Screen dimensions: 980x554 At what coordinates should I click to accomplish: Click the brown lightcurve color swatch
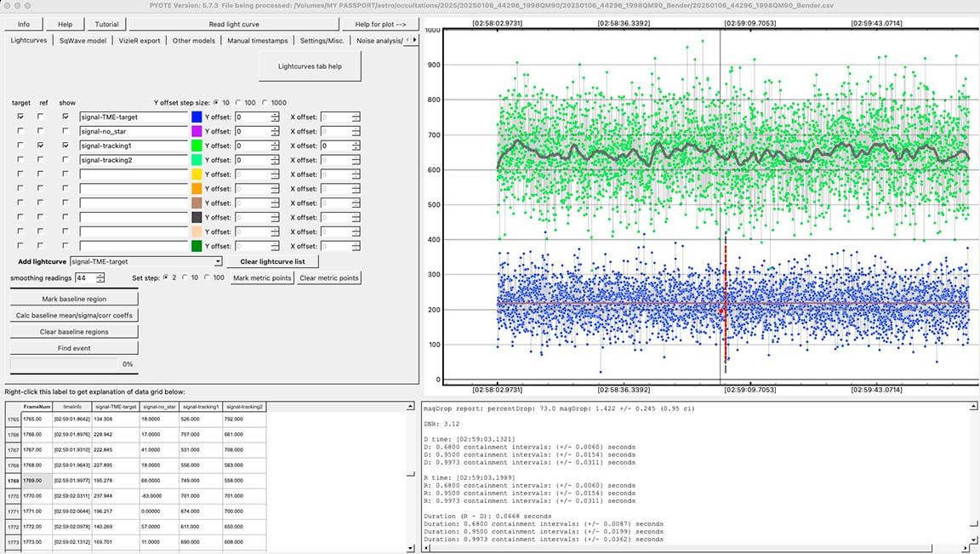(197, 203)
